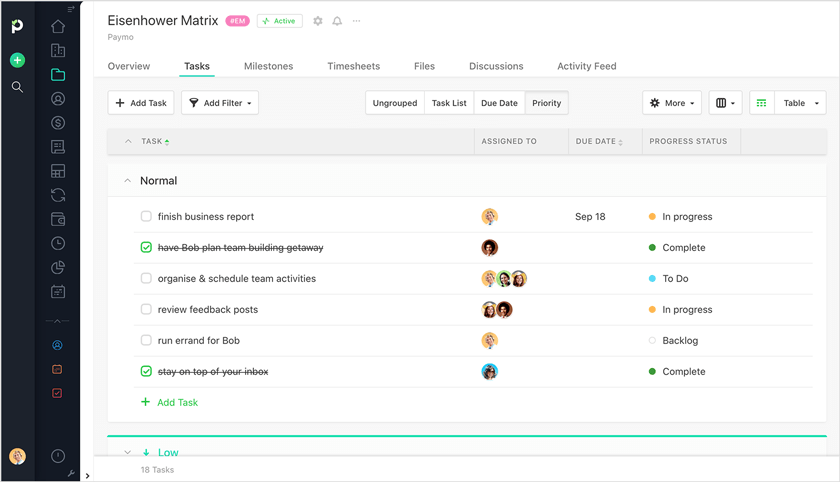Switch to the Discussions tab
This screenshot has height=482, width=840.
coord(496,66)
